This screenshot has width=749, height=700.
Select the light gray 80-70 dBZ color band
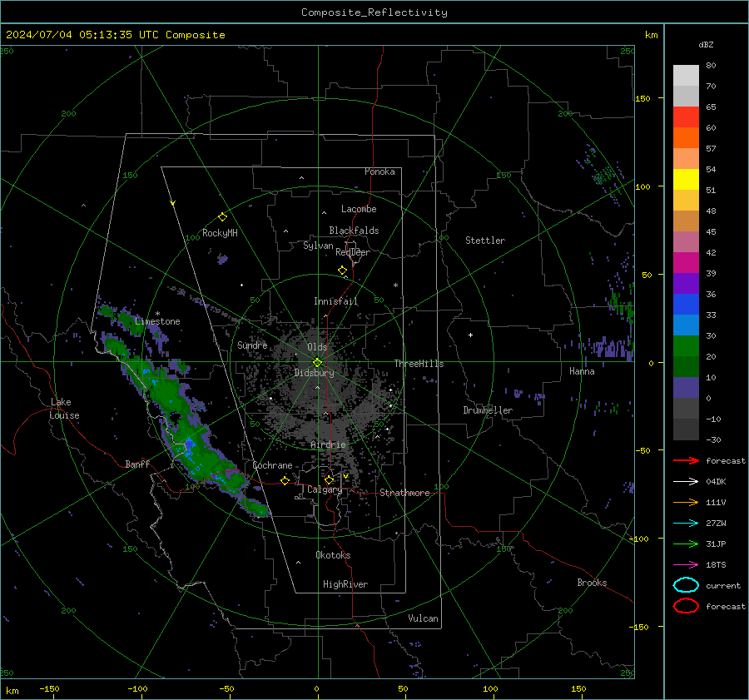coord(686,76)
